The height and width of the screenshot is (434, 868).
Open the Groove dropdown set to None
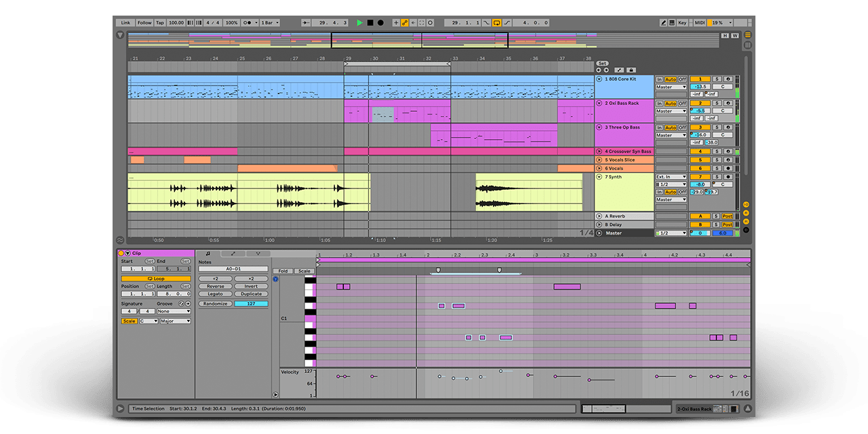click(174, 311)
